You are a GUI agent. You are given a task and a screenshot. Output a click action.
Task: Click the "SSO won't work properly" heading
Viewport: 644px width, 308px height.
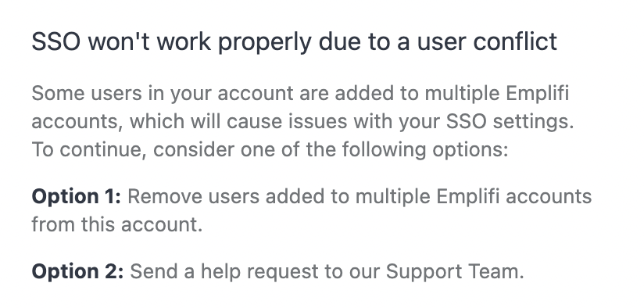294,41
